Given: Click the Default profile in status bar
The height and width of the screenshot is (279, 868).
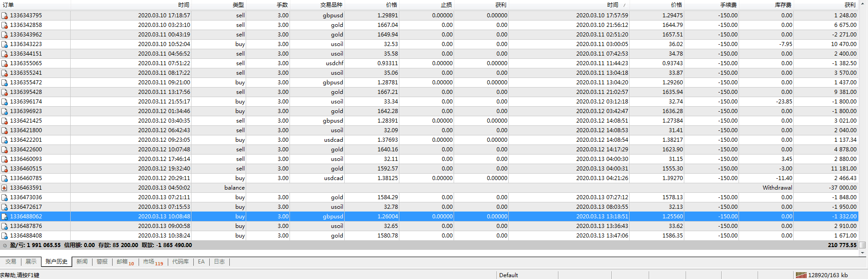Looking at the screenshot, I should [508, 275].
